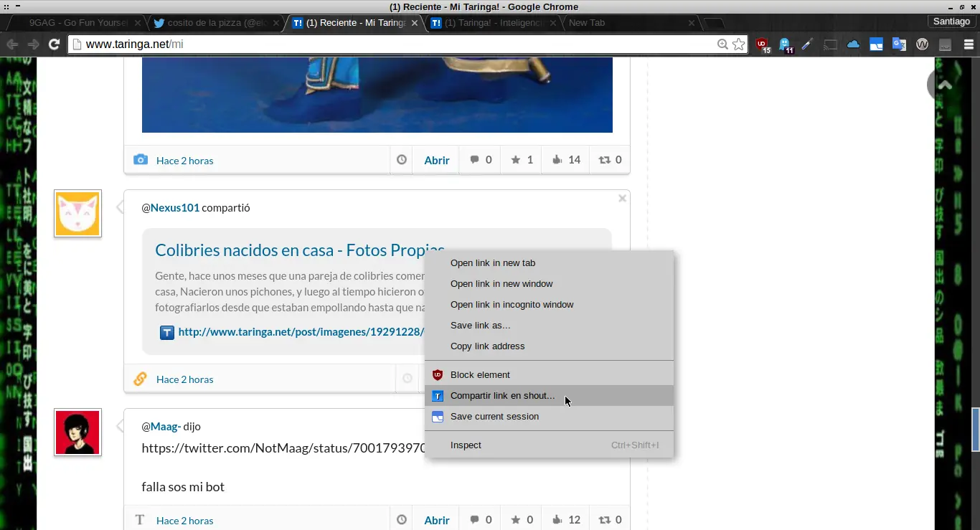Select Inspect from context menu
The height and width of the screenshot is (530, 980).
(x=549, y=445)
